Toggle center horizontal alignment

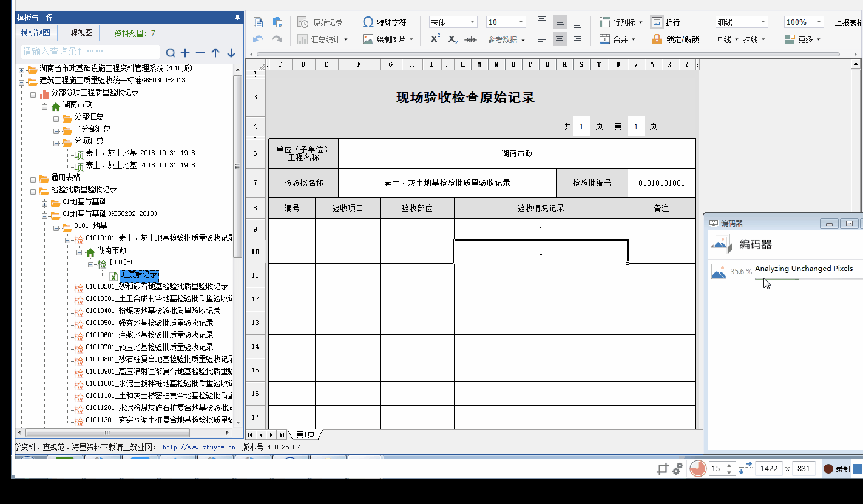point(560,39)
